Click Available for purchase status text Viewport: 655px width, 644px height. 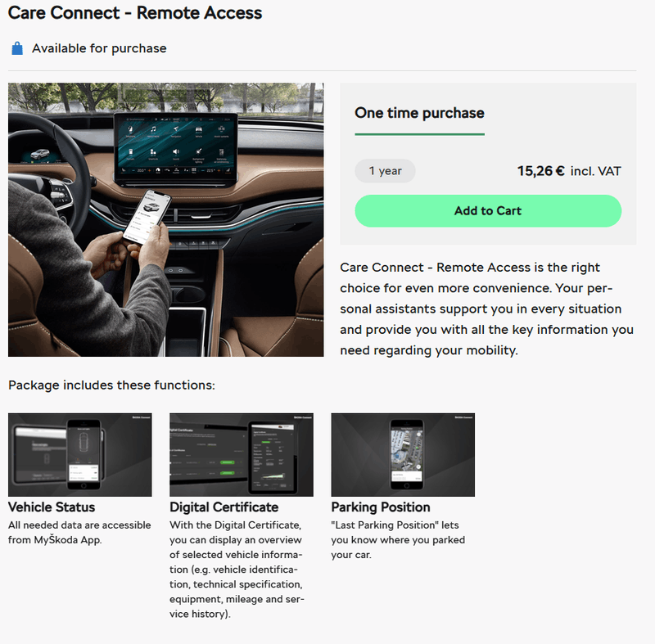coord(99,48)
